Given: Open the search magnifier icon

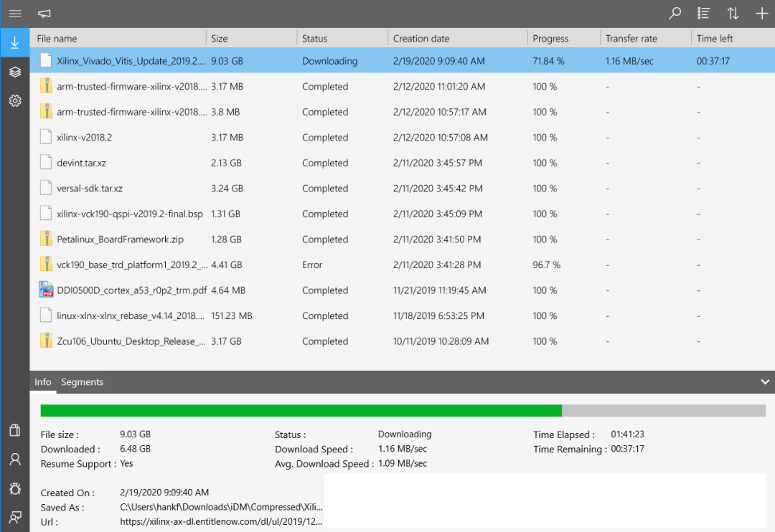Looking at the screenshot, I should coord(675,14).
